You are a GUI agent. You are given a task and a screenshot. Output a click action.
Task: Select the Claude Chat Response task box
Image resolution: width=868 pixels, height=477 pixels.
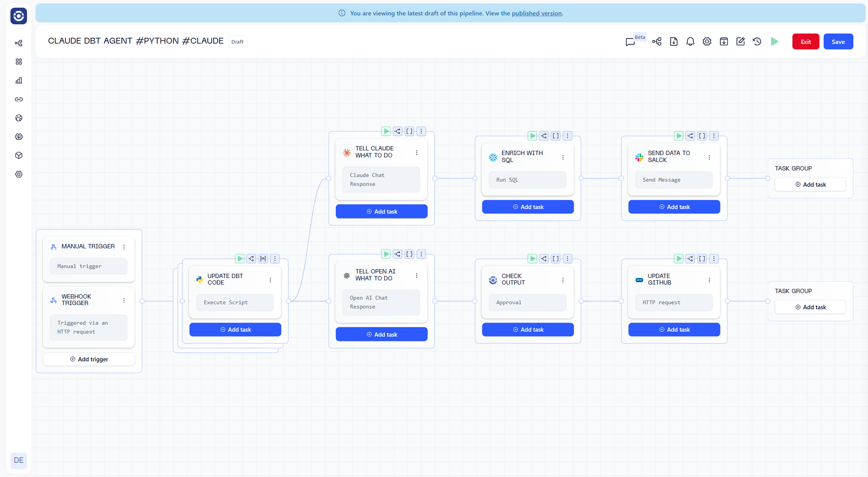(x=381, y=180)
